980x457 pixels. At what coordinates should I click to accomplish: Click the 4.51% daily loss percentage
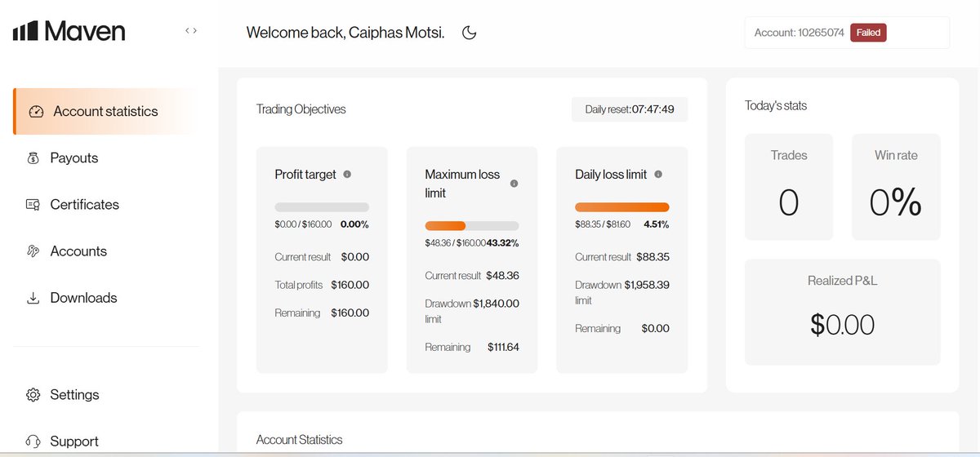656,224
